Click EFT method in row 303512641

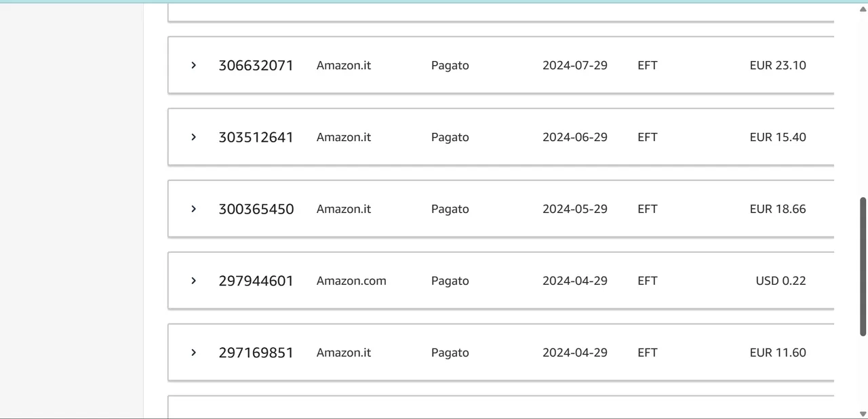point(648,137)
